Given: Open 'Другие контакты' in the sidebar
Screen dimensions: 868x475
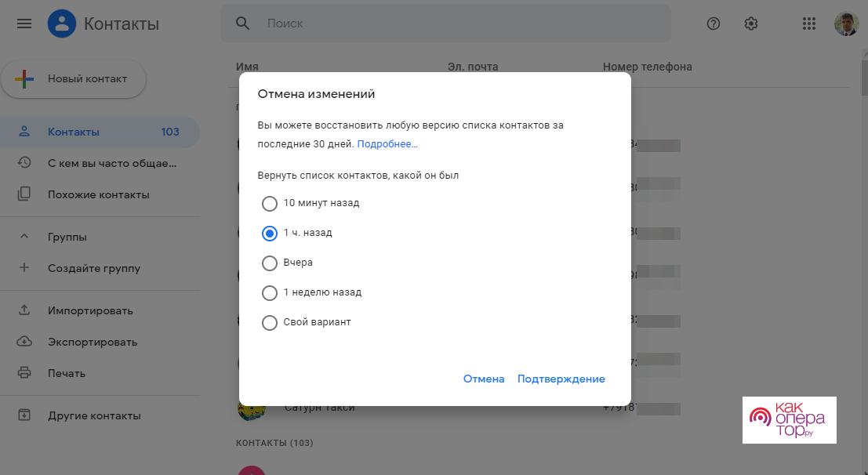Looking at the screenshot, I should tap(94, 415).
